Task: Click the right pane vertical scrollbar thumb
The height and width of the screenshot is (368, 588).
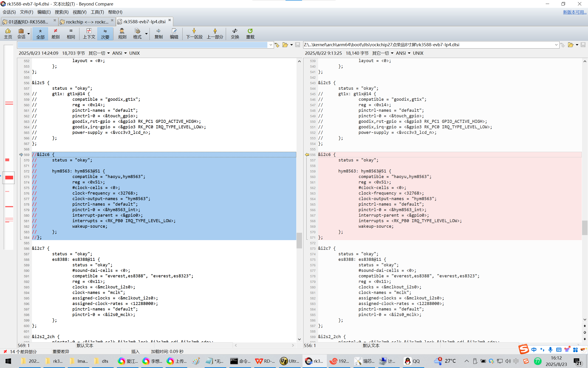Action: (x=585, y=227)
